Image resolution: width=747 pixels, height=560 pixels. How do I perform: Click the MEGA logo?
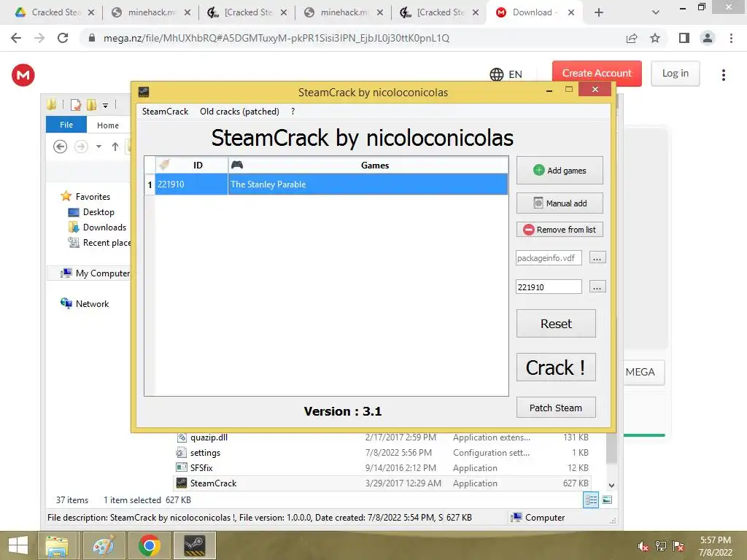pyautogui.click(x=23, y=75)
